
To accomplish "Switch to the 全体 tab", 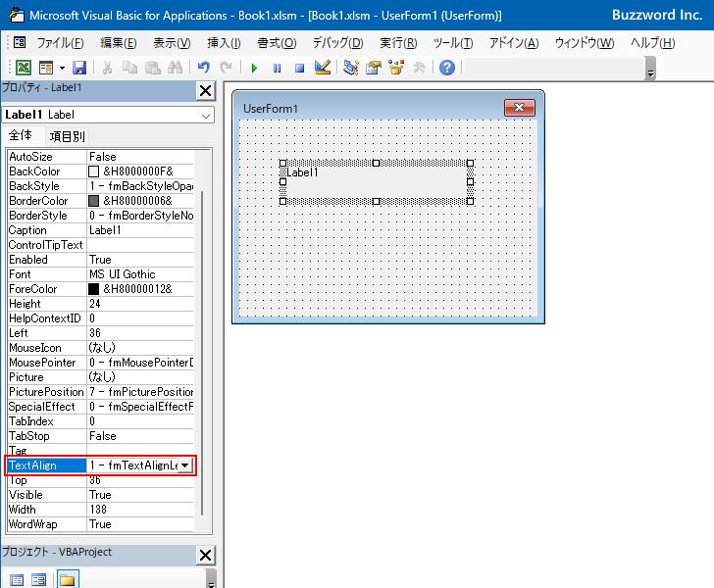I will coord(21,135).
